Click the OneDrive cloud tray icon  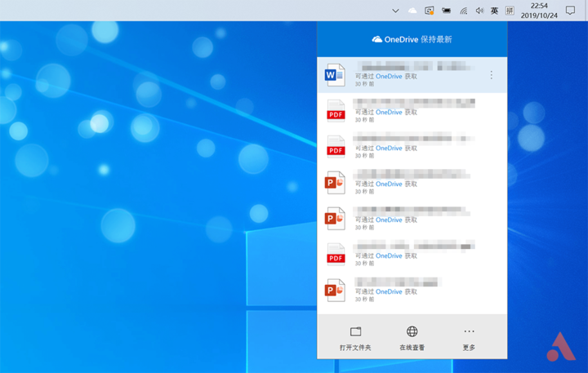(x=412, y=11)
